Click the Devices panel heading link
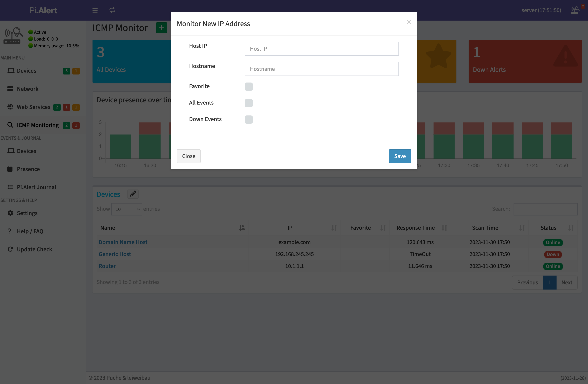The image size is (588, 384). point(108,194)
